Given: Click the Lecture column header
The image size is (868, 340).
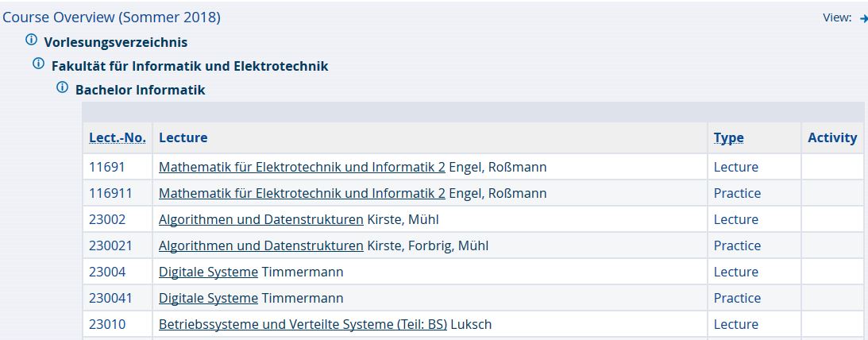Looking at the screenshot, I should click(183, 137).
